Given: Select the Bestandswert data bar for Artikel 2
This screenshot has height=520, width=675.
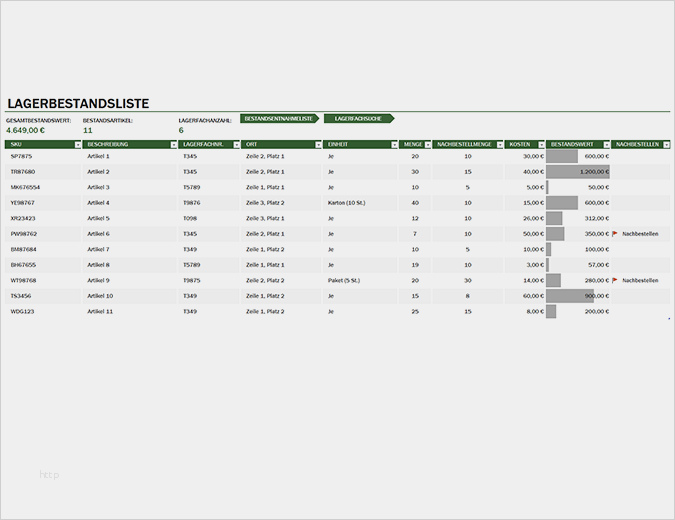Looking at the screenshot, I should point(578,172).
